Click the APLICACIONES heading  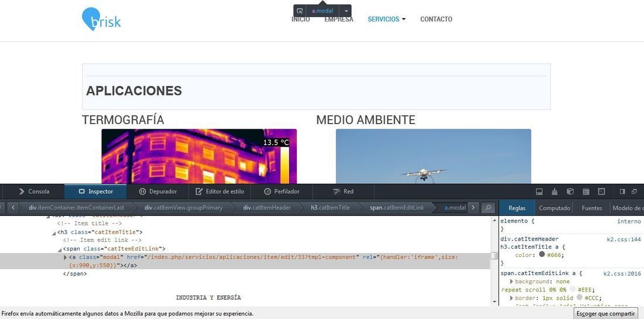(x=134, y=91)
